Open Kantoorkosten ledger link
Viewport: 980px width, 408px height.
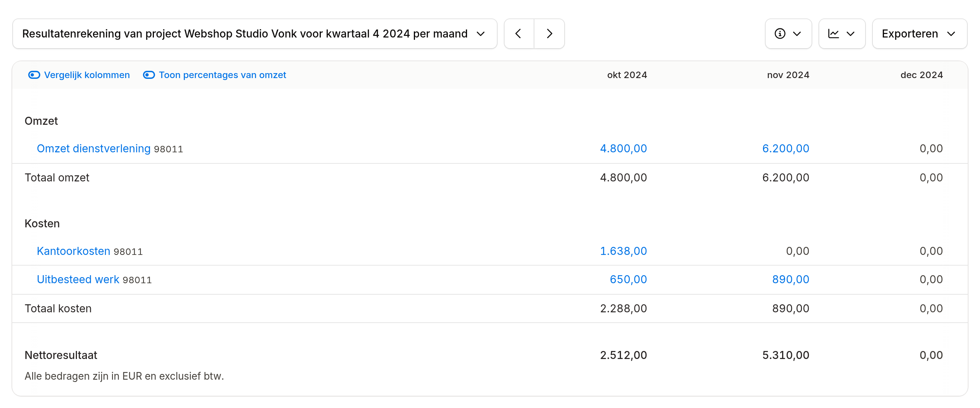(73, 251)
